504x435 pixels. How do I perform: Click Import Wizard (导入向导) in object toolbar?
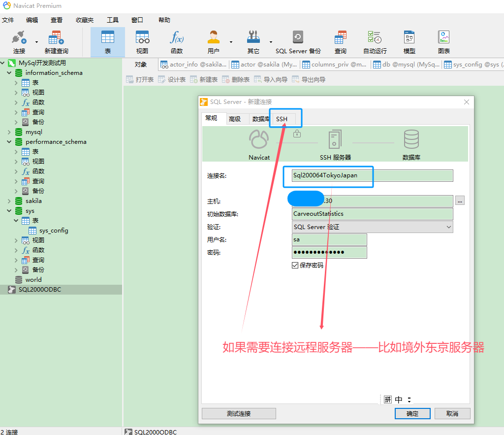click(271, 79)
